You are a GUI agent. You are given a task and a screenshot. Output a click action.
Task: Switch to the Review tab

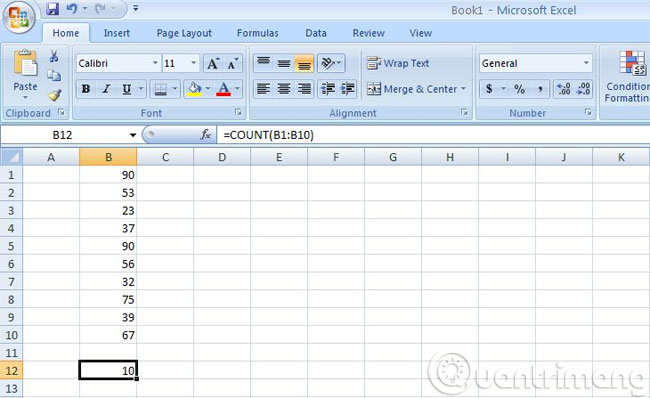point(369,33)
